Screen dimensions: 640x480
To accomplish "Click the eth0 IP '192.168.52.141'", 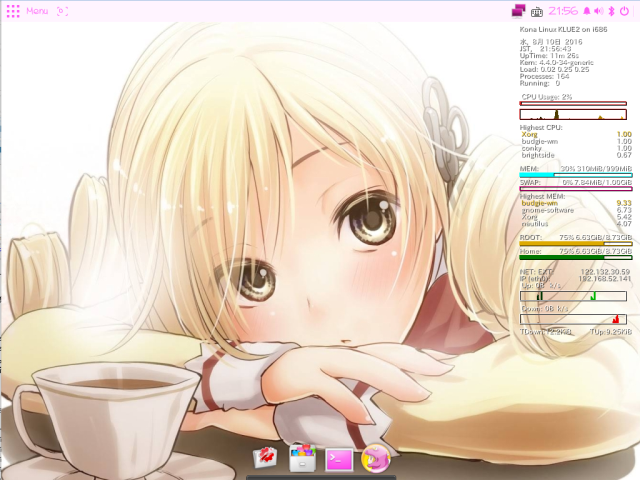I will [x=605, y=278].
